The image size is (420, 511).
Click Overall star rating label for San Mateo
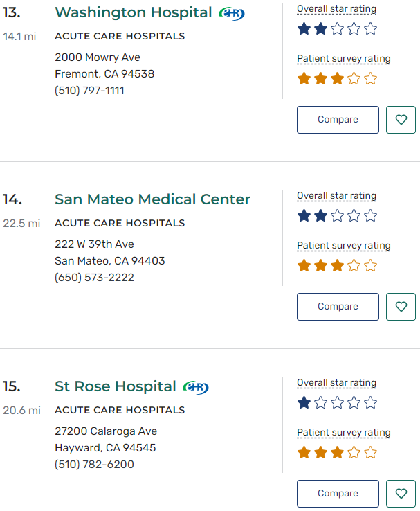(336, 196)
